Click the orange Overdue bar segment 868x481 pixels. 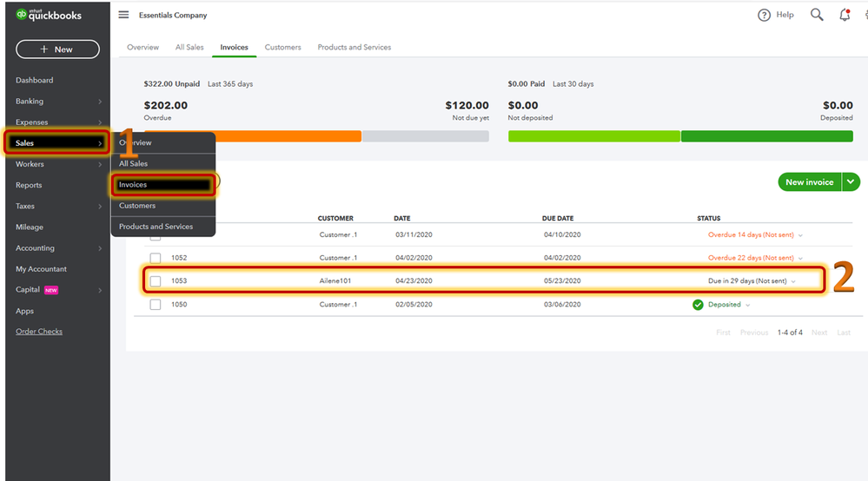pos(288,136)
